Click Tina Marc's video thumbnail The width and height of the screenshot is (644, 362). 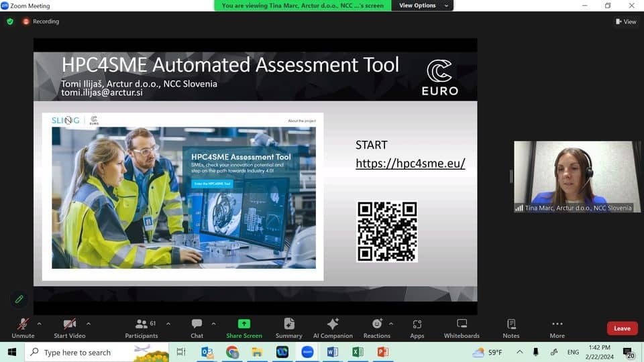point(577,177)
